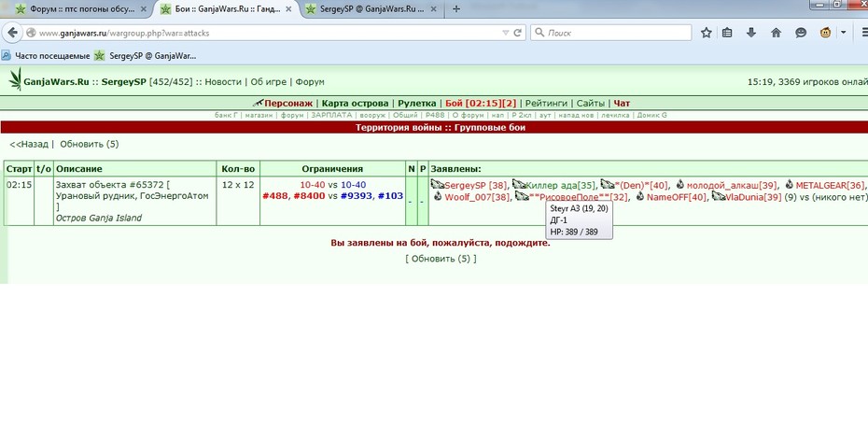Click the flame clan icon before METALGEAR[36]
The height and width of the screenshot is (424, 868).
(790, 185)
